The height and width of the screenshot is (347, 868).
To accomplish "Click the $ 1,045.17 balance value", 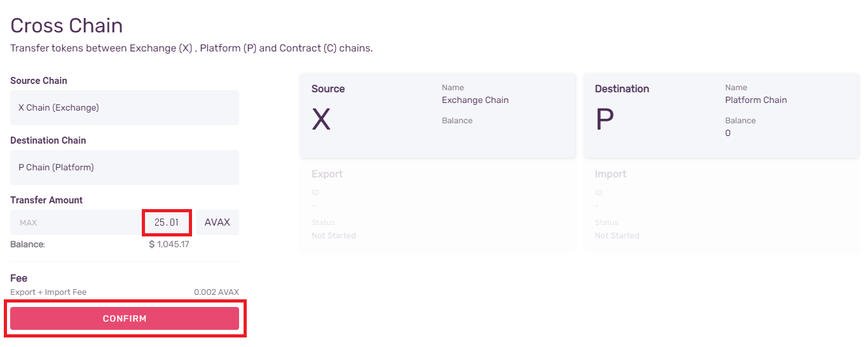I will pyautogui.click(x=169, y=244).
